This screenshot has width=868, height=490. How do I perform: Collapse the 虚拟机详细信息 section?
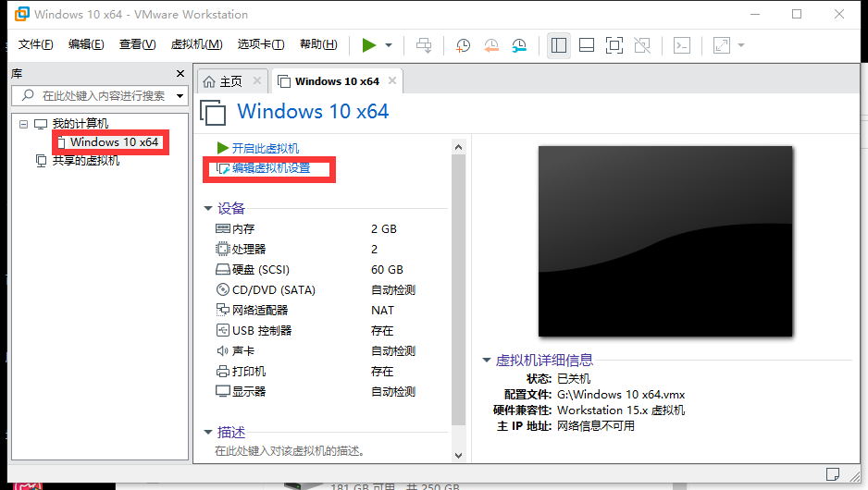click(487, 361)
